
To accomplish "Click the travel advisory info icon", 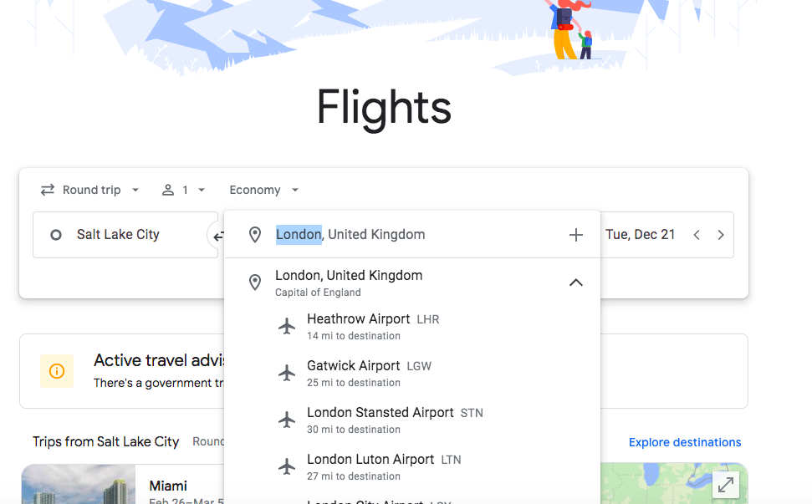I will [56, 369].
